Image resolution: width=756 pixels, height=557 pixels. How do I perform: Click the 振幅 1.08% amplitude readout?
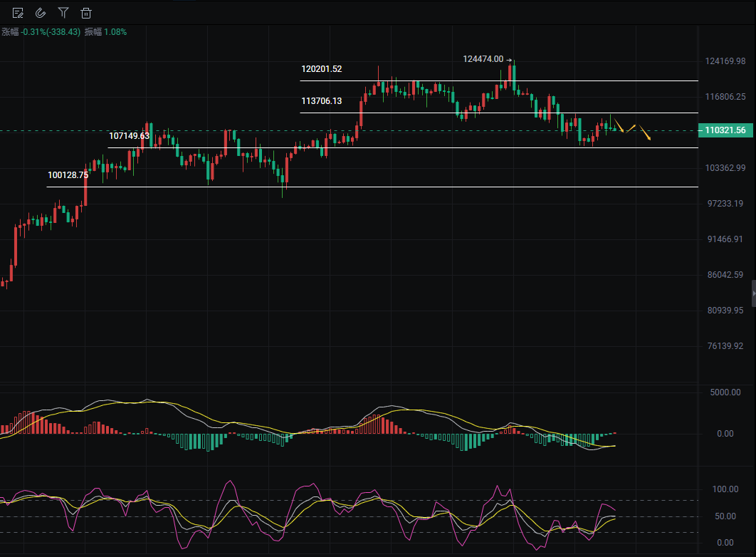(105, 32)
